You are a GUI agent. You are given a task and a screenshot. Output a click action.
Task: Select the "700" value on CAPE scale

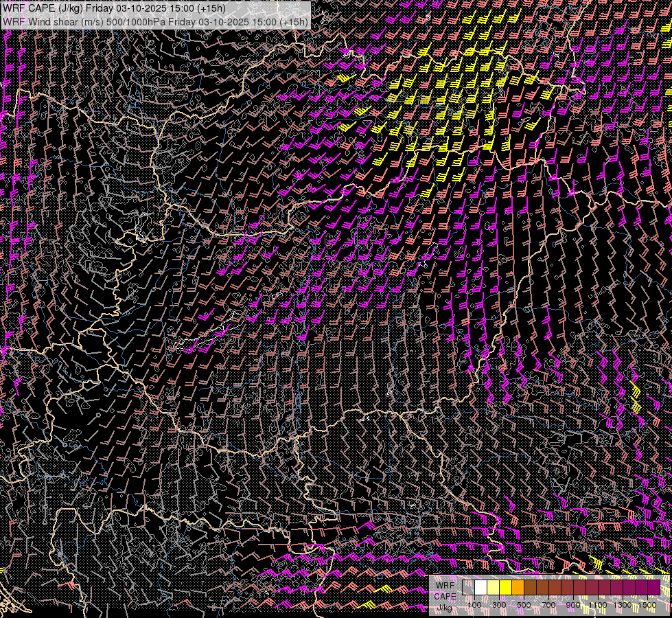[548, 605]
